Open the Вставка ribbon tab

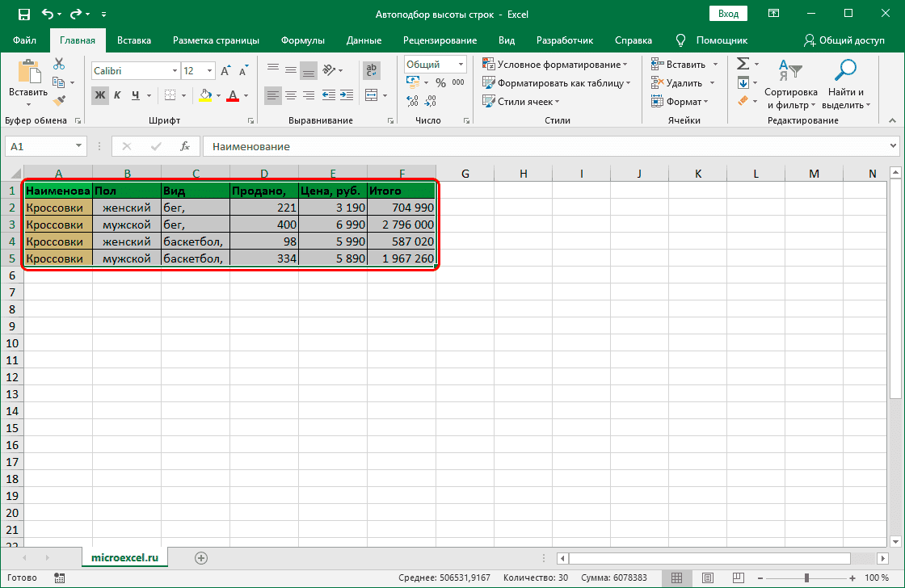(134, 40)
